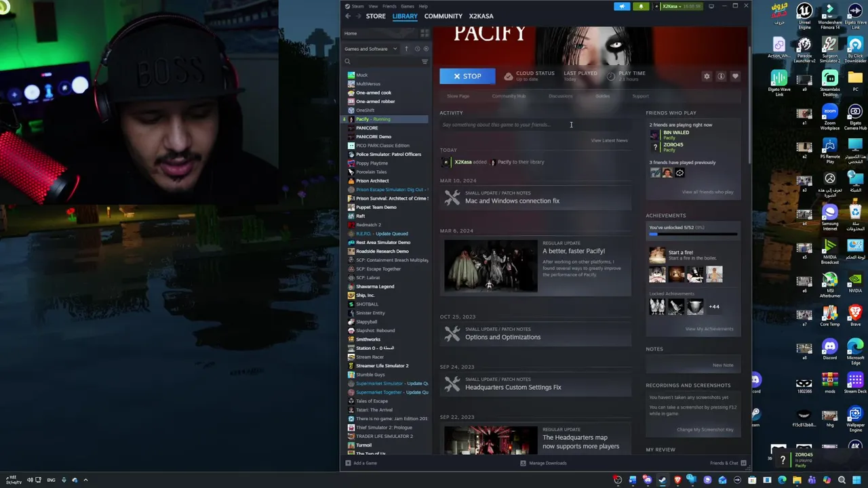
Task: Expand Games and Software filter dropdown
Action: pyautogui.click(x=370, y=49)
